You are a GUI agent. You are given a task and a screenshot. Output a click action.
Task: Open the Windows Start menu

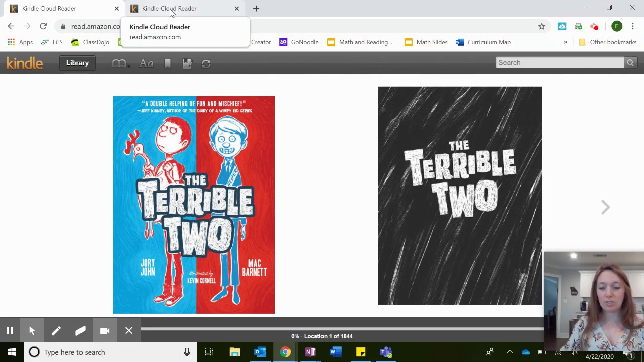pyautogui.click(x=12, y=352)
